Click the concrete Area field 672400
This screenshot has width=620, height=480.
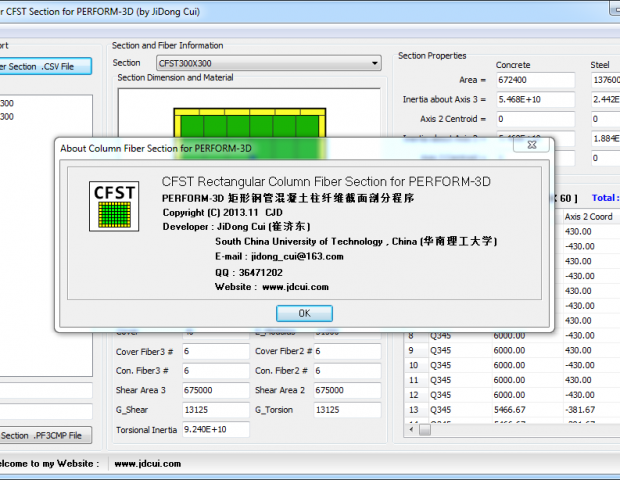531,80
